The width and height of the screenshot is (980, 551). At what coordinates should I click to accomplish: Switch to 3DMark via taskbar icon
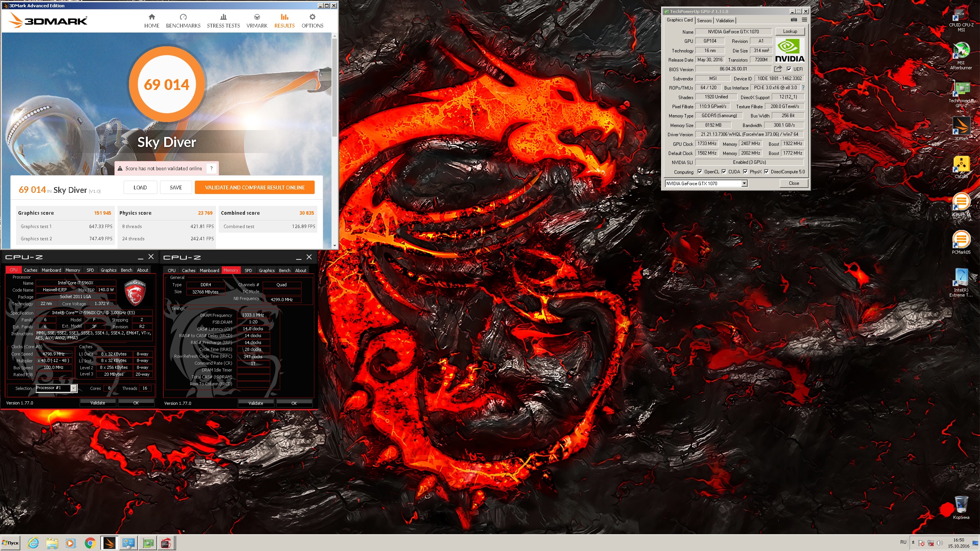point(109,543)
